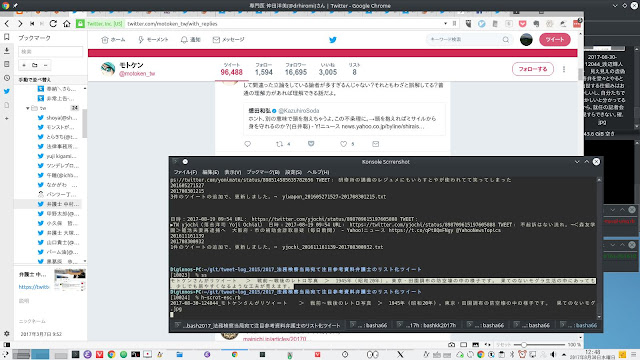Add a new web panel with plus
This screenshot has height=360, width=640.
click(x=7, y=118)
